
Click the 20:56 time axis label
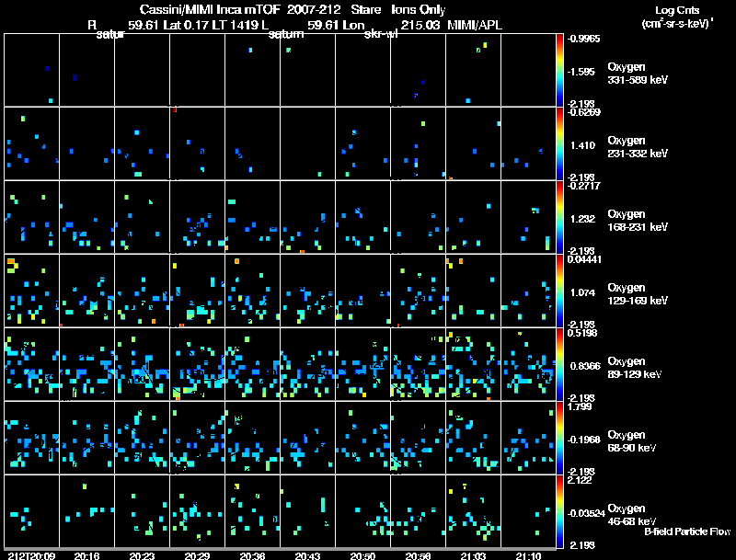pos(418,555)
